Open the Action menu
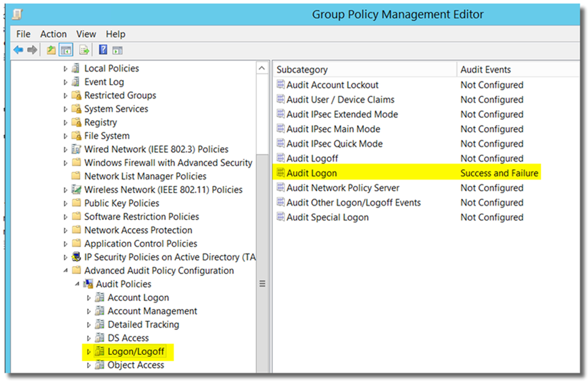588x381 pixels. tap(54, 34)
